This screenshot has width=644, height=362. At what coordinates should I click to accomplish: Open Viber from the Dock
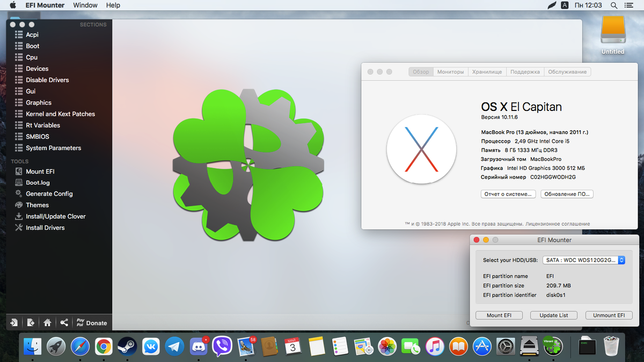[222, 346]
